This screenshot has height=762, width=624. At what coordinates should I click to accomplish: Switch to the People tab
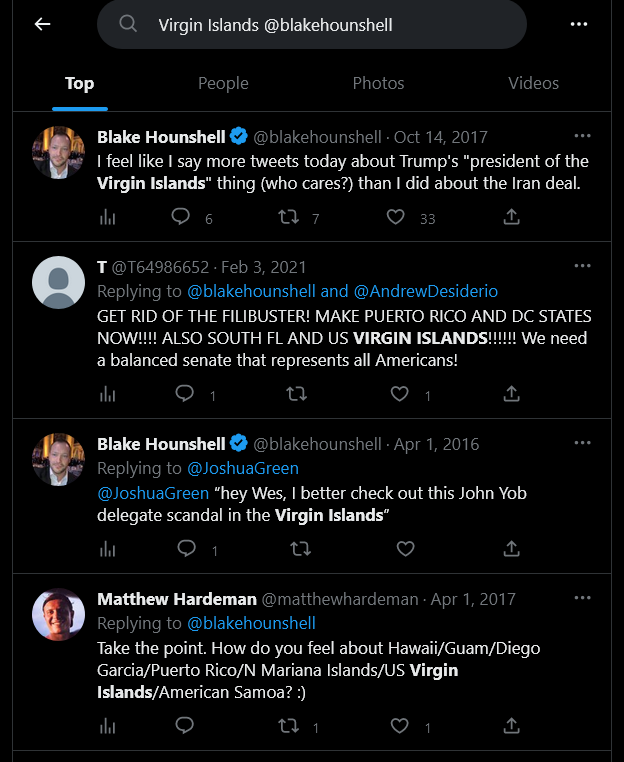223,83
